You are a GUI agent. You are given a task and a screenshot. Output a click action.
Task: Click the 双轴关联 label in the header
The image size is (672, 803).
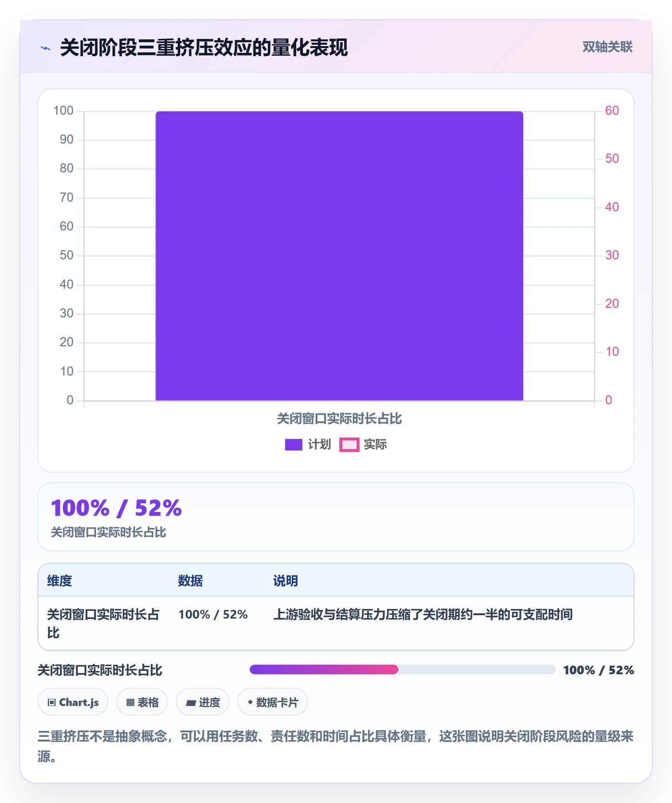pyautogui.click(x=607, y=47)
